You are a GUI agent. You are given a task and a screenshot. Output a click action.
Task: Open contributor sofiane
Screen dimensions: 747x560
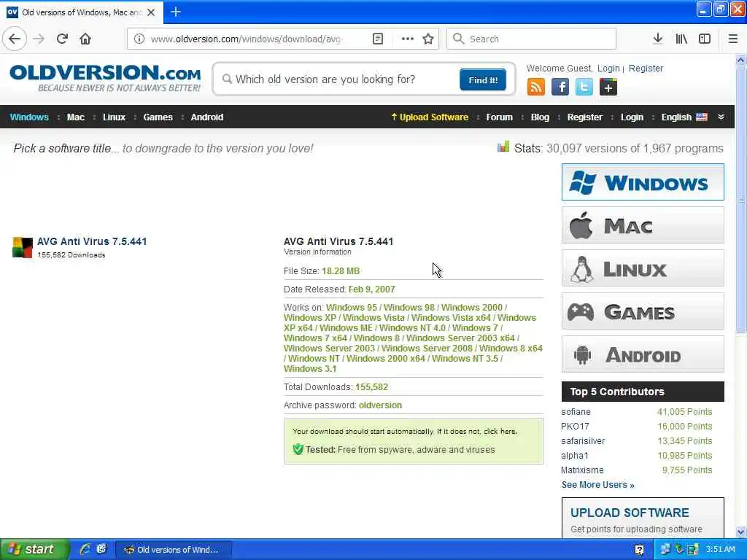click(576, 412)
